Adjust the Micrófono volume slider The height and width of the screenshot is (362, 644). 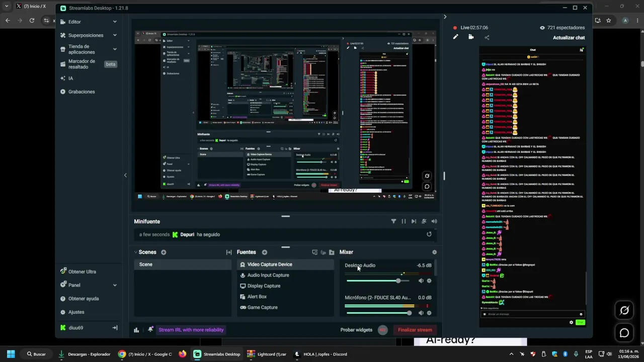378,313
